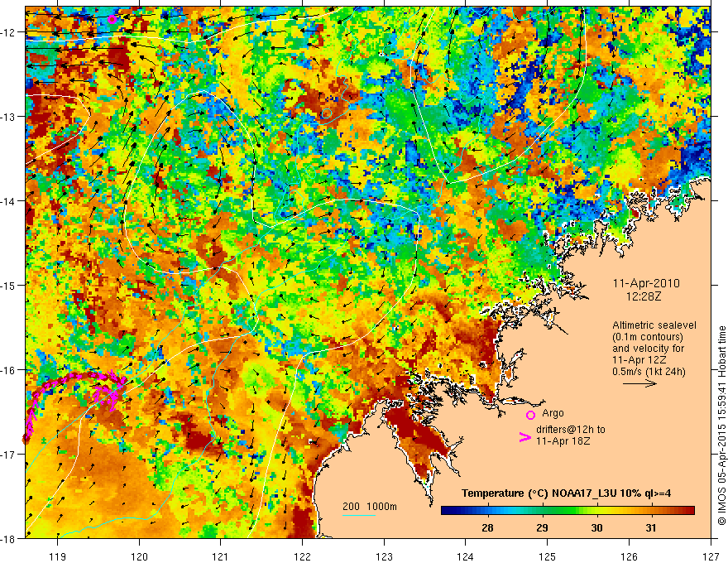
Task: Click the '(0.1m contours)' text
Action: [x=648, y=337]
